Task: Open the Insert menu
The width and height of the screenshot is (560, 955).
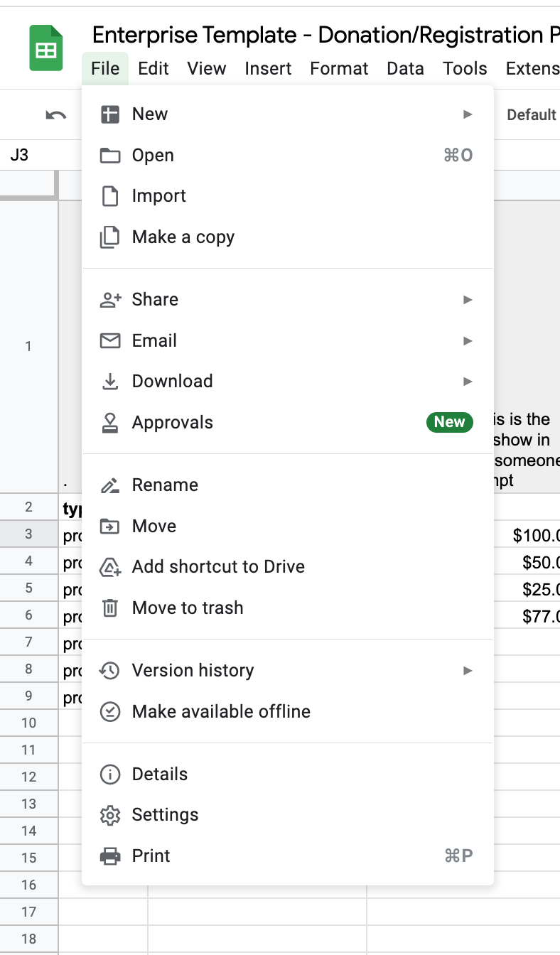Action: pos(268,69)
